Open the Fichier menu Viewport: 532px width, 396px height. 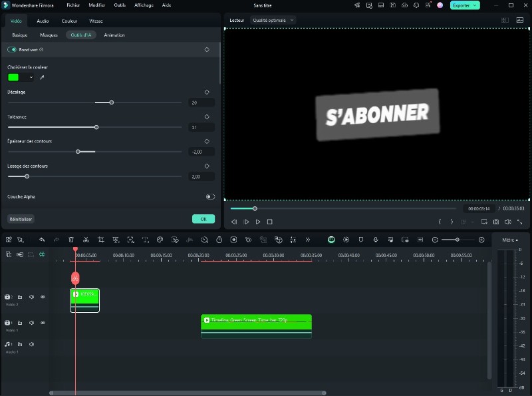point(73,5)
